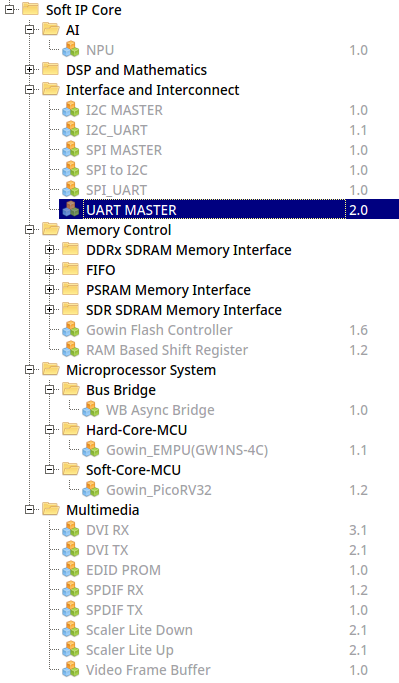Collapse the Interface and Interconnect category
This screenshot has height=683, width=399.
pyautogui.click(x=29, y=89)
